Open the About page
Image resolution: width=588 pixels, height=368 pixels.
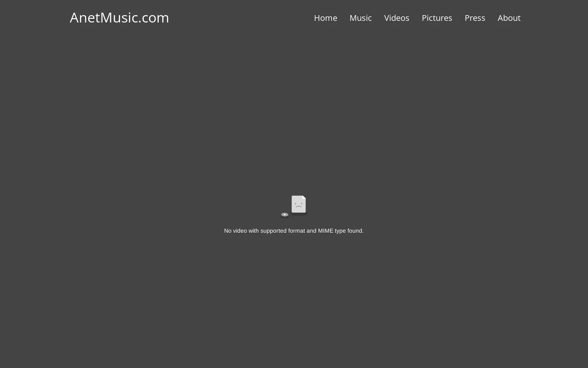[509, 18]
